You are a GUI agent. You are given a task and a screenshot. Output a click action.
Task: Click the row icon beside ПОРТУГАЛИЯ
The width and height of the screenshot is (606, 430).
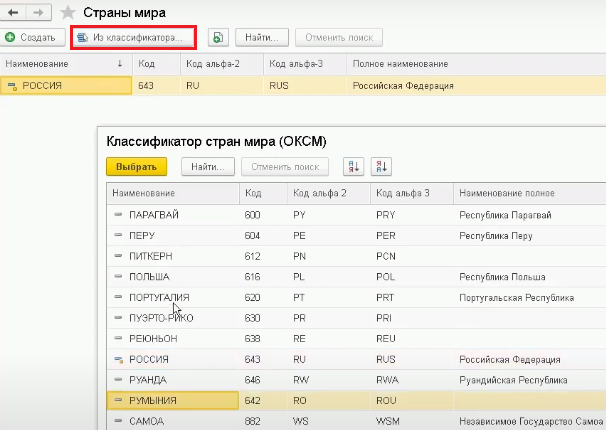coord(118,297)
